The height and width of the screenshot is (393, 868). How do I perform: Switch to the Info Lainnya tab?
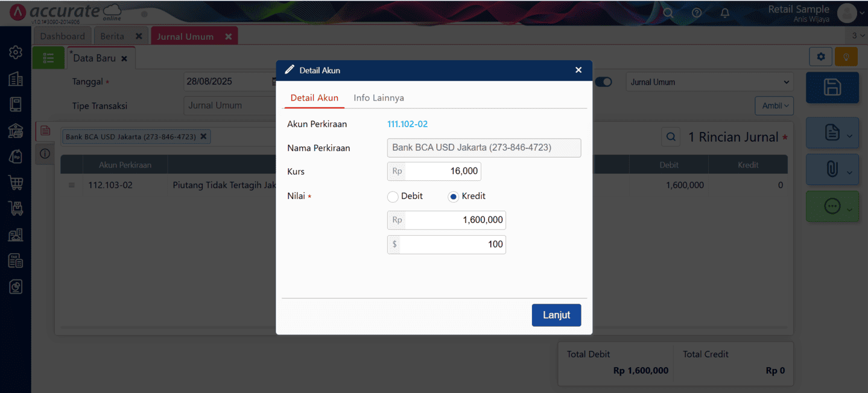(x=379, y=98)
